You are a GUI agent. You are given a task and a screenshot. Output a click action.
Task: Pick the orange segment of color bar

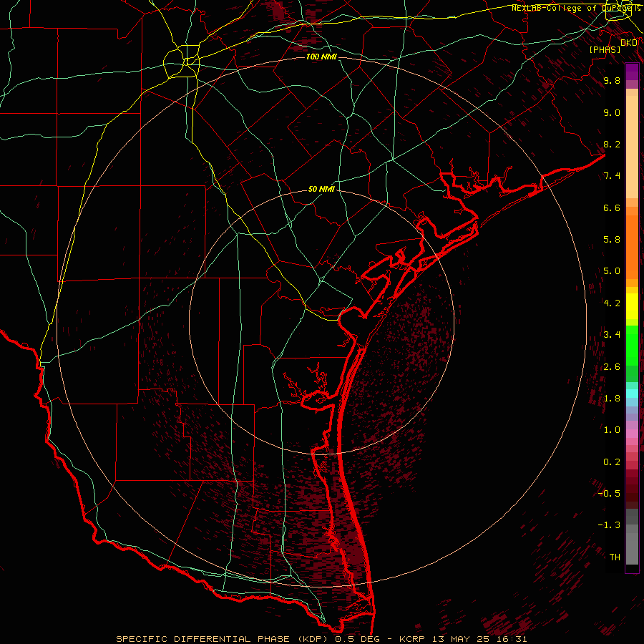point(632,248)
